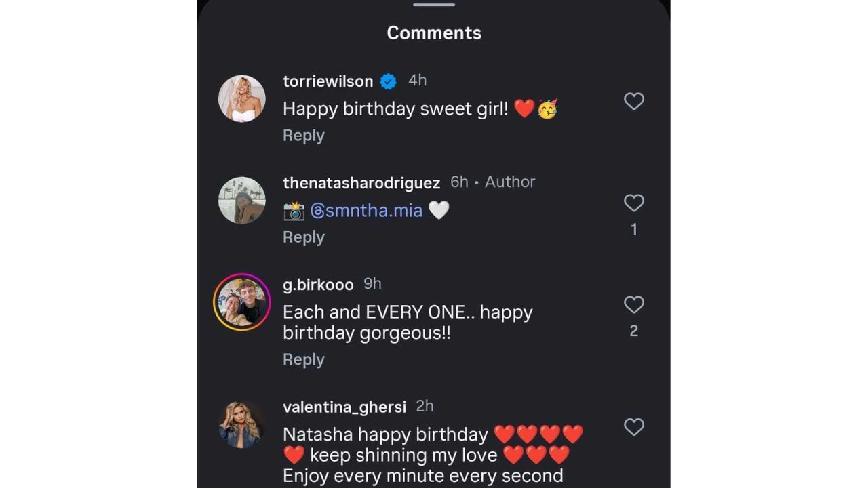Open torriewilson's profile picture

[241, 98]
